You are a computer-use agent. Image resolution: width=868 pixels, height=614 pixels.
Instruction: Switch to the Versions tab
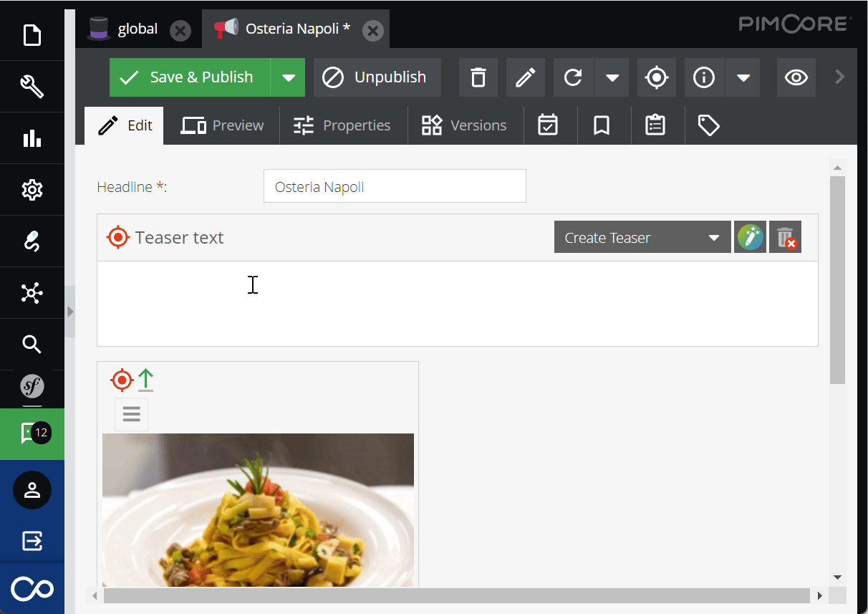pyautogui.click(x=465, y=125)
